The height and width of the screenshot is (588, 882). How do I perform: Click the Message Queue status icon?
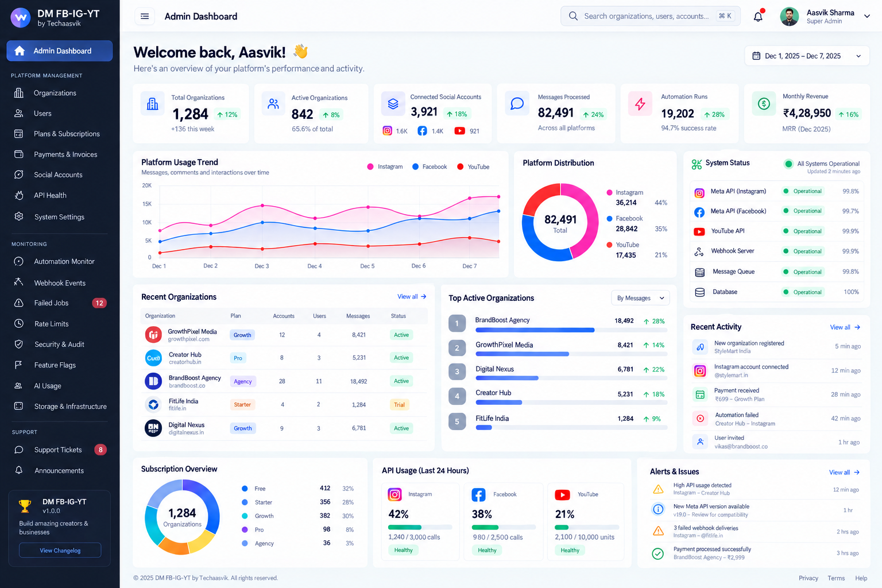(x=699, y=272)
